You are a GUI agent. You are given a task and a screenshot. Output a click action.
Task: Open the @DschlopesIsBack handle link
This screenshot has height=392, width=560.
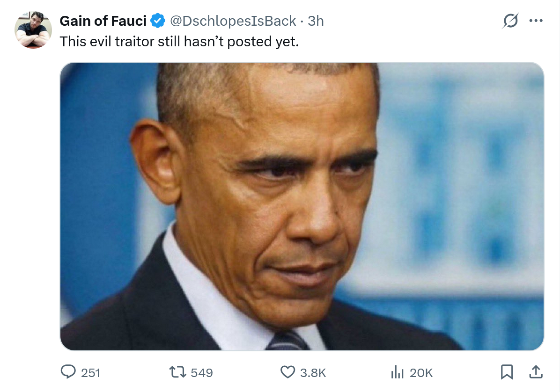coord(232,21)
